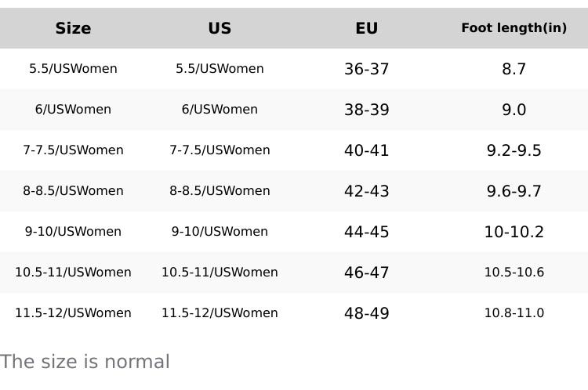Select 11.5-12/USWomen in the US column
Viewport: 588px width, 390px height.
220,313
